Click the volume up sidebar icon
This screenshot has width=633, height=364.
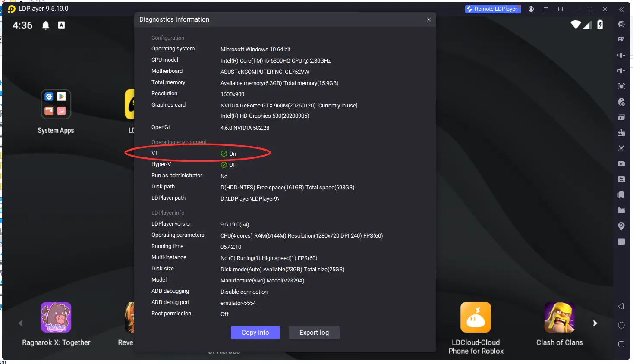[x=621, y=55]
